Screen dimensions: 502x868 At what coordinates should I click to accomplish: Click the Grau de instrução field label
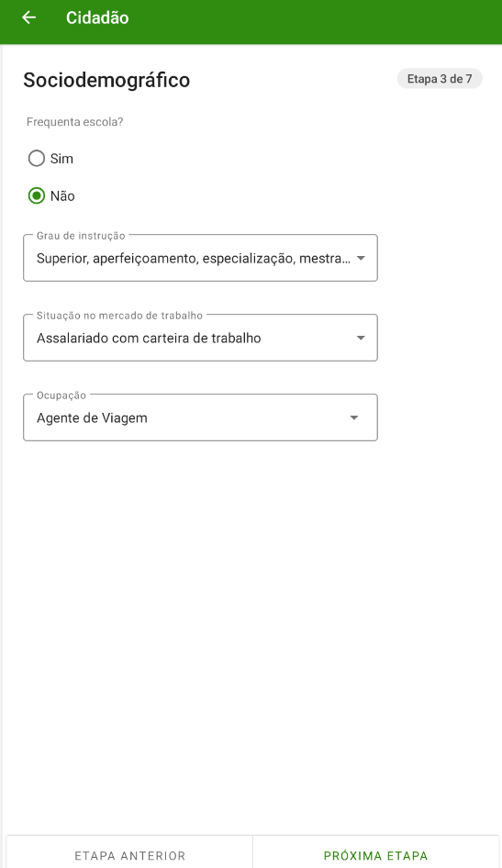(81, 236)
